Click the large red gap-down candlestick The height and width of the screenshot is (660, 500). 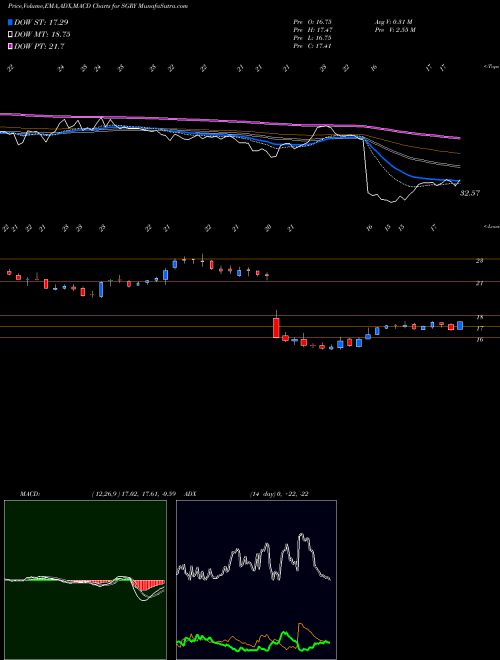[x=276, y=327]
